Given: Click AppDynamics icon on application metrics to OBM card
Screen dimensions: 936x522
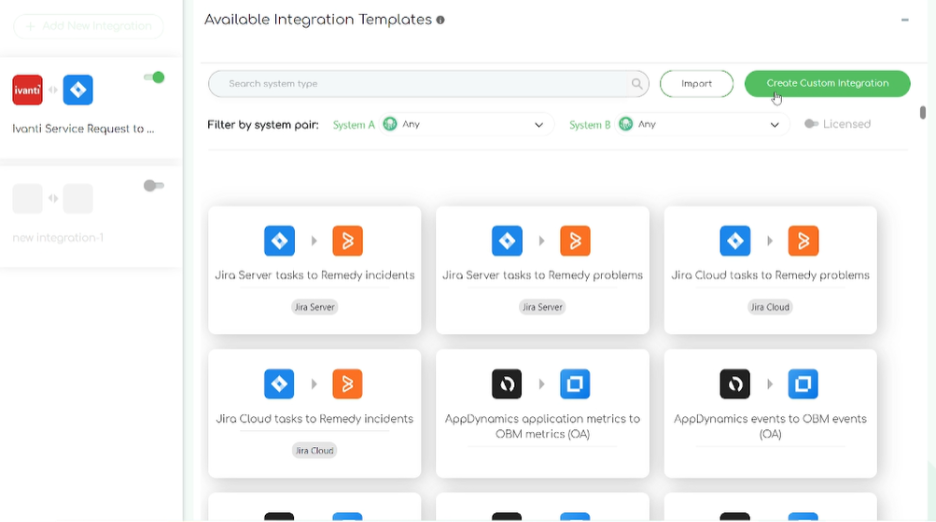Looking at the screenshot, I should (x=507, y=384).
